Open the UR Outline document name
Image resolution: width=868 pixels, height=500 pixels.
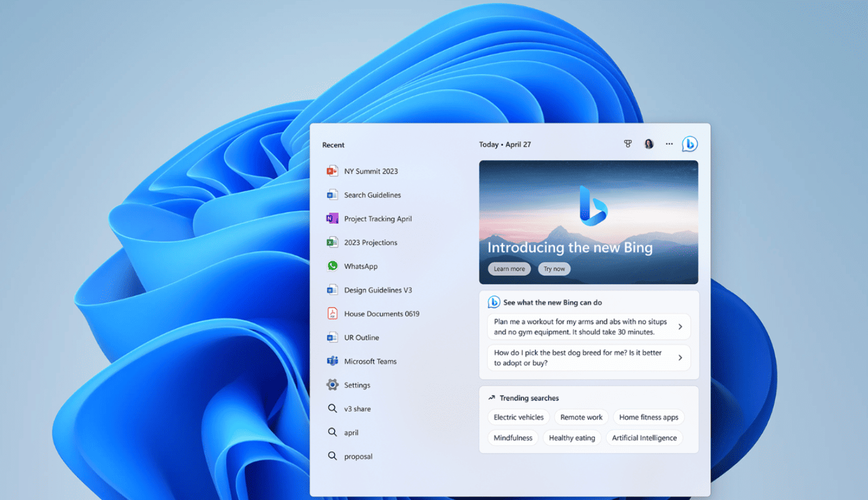pos(361,338)
